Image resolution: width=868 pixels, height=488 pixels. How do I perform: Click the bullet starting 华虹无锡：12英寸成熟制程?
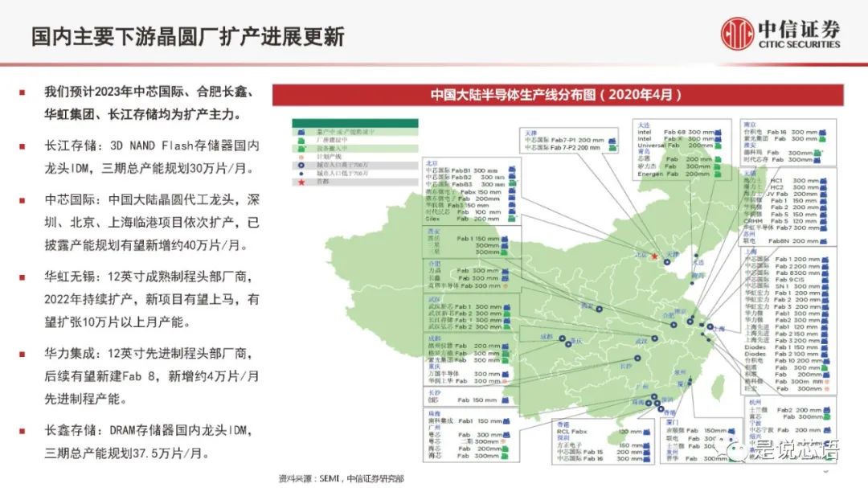(x=152, y=299)
